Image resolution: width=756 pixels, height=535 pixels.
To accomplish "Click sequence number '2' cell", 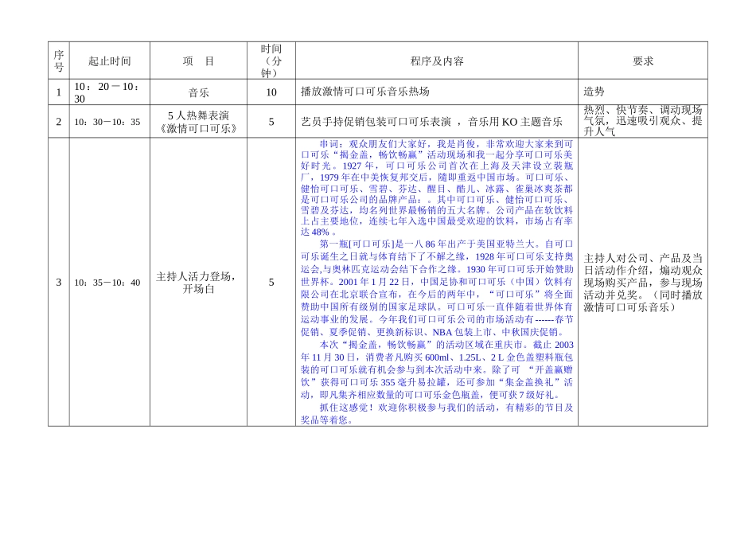I will [59, 122].
